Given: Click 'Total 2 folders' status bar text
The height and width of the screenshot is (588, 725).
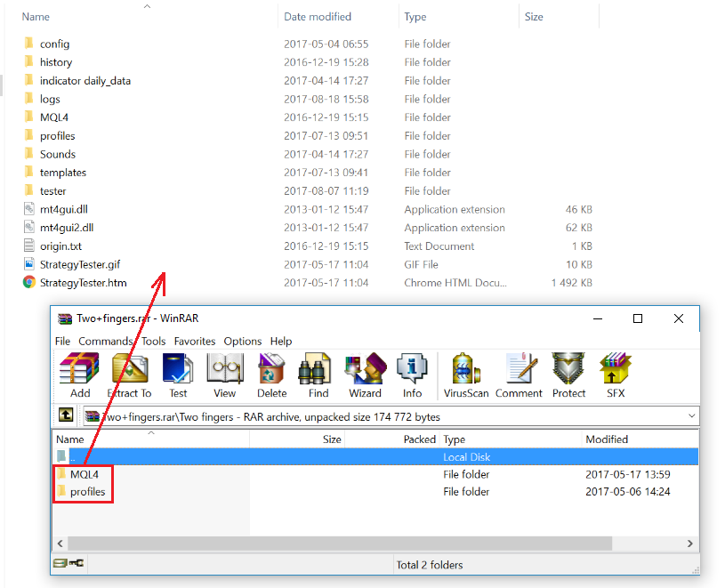Looking at the screenshot, I should [x=430, y=564].
